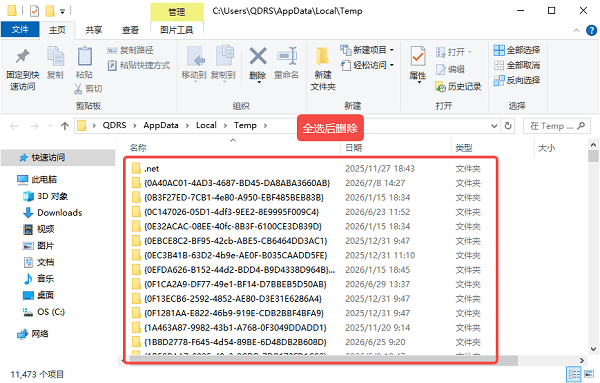Open OS (C:) drive in the sidebar
Image resolution: width=600 pixels, height=383 pixels.
click(44, 312)
